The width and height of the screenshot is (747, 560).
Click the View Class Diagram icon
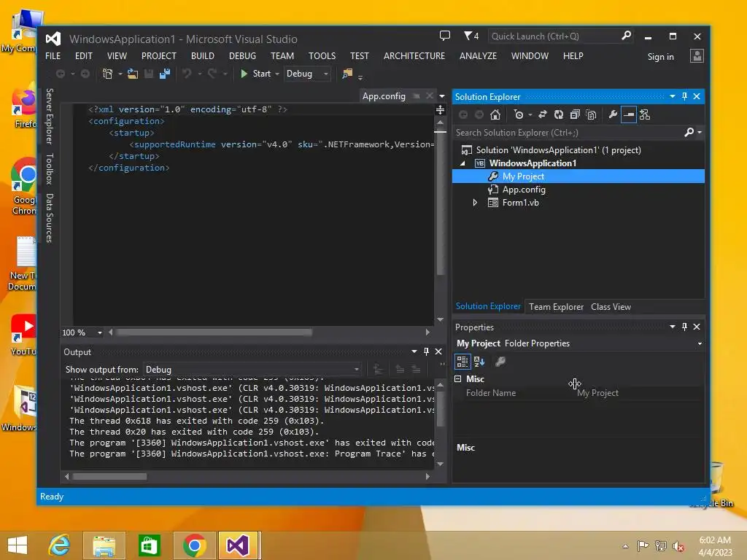pos(645,114)
